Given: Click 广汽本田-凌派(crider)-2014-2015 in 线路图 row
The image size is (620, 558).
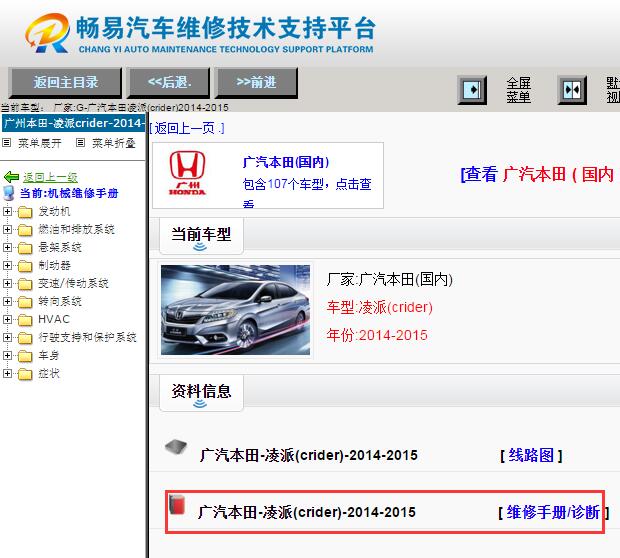Looking at the screenshot, I should click(x=309, y=455).
